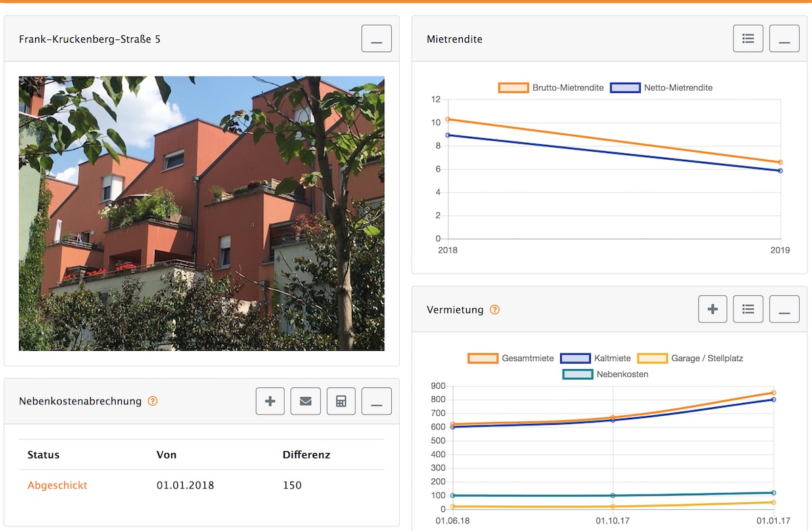This screenshot has width=812, height=531.
Task: Click the Von column header
Action: point(166,454)
